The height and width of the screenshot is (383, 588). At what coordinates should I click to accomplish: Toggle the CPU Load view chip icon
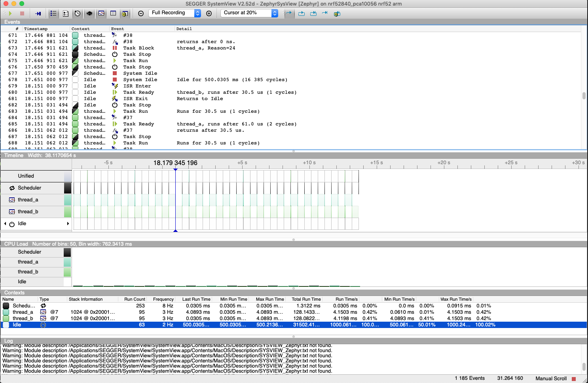(89, 13)
